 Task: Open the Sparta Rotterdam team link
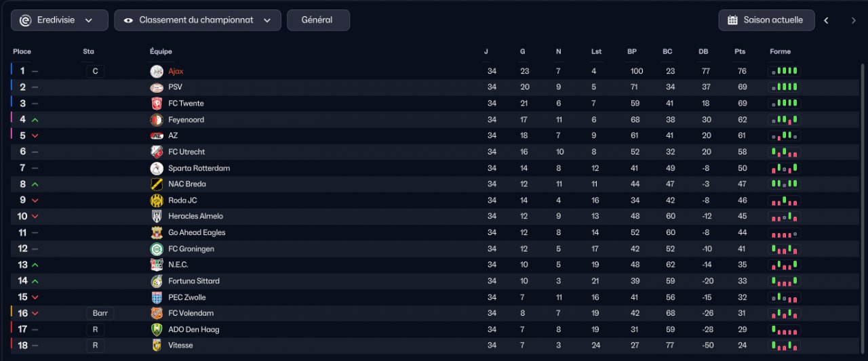pos(199,168)
